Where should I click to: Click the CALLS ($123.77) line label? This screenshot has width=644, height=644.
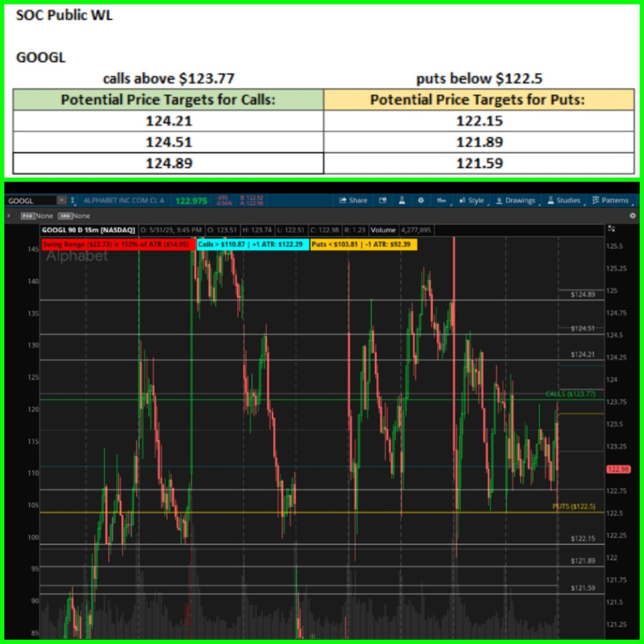pyautogui.click(x=570, y=394)
